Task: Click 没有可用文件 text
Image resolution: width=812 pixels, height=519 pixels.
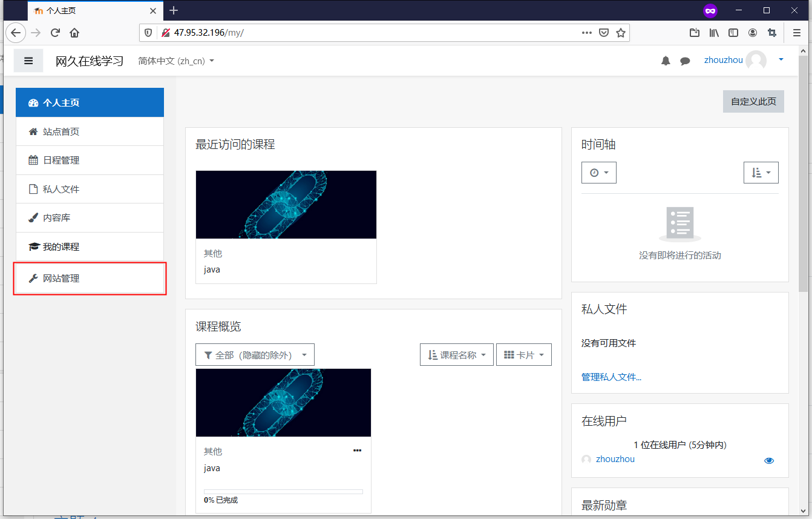Action: (x=609, y=343)
